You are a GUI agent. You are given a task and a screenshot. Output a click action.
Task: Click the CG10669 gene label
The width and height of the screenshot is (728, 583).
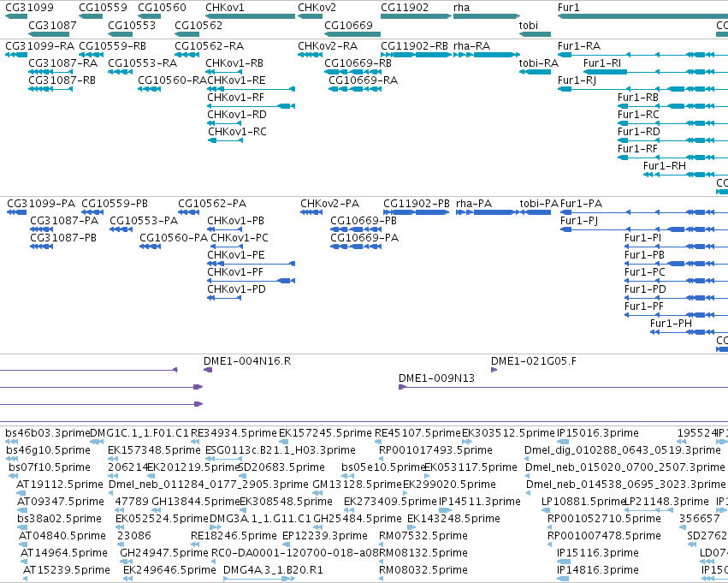click(x=348, y=25)
